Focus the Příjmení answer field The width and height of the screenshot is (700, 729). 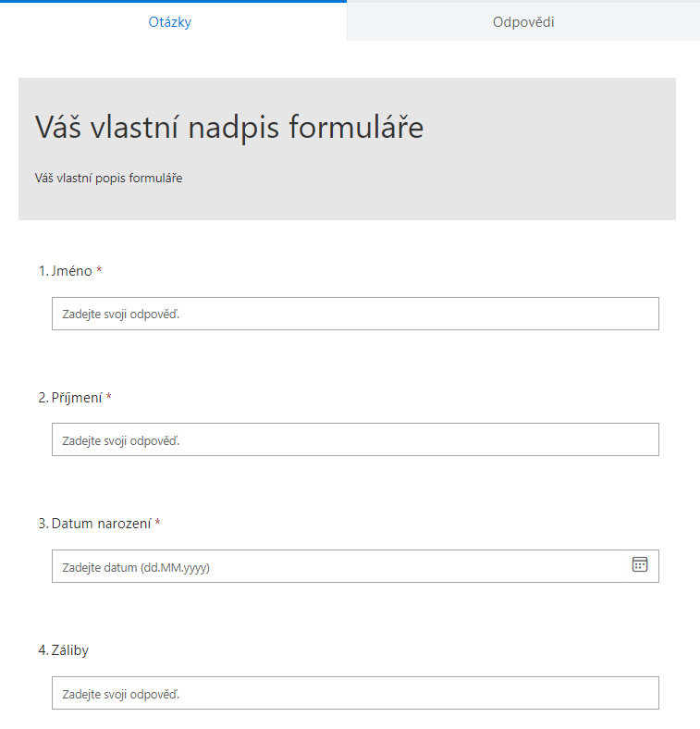coord(355,439)
